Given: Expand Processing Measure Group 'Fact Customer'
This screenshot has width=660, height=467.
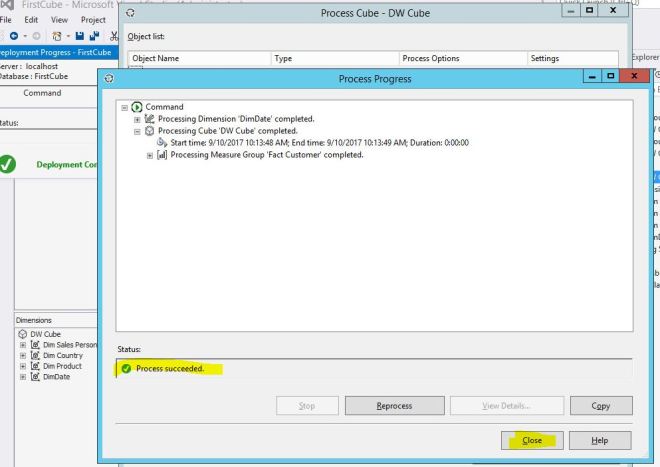Looking at the screenshot, I should (149, 155).
